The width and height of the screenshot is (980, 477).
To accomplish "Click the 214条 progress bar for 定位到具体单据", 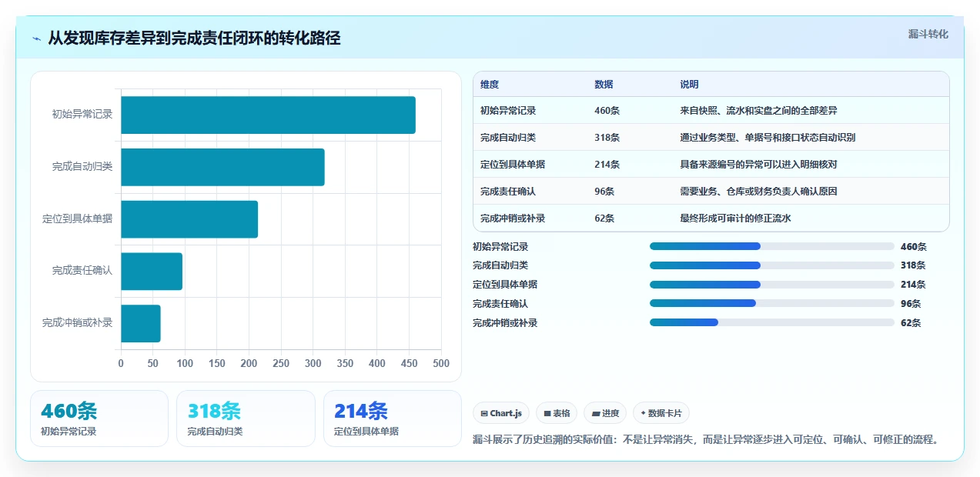I will (772, 285).
